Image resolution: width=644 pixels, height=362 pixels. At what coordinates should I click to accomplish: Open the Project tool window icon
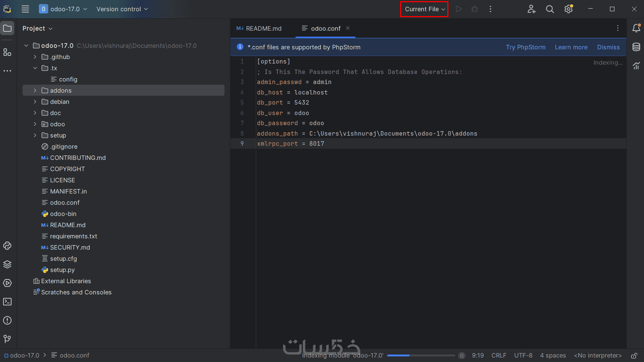click(7, 28)
